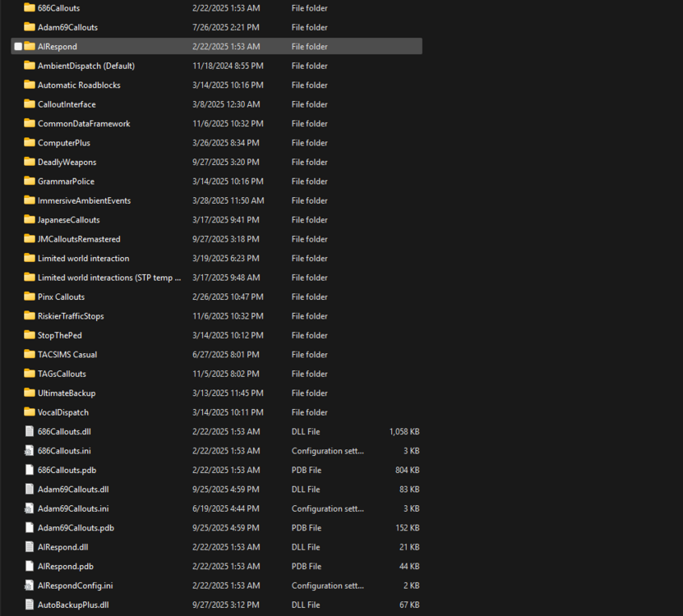Click the Adam69Callouts.ini file icon

[29, 508]
